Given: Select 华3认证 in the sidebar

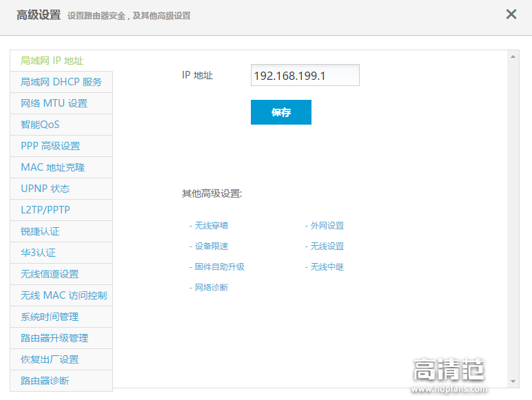Looking at the screenshot, I should click(61, 253).
